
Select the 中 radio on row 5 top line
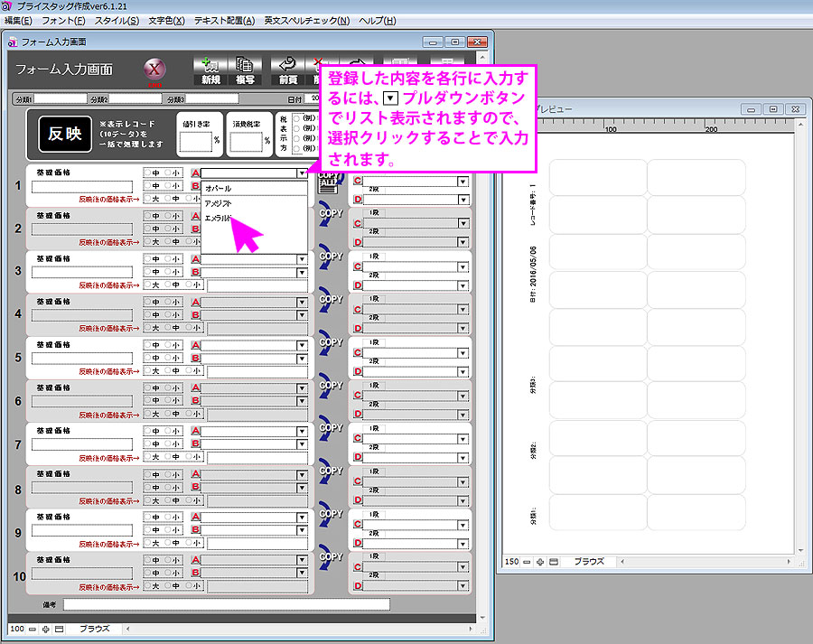(148, 345)
